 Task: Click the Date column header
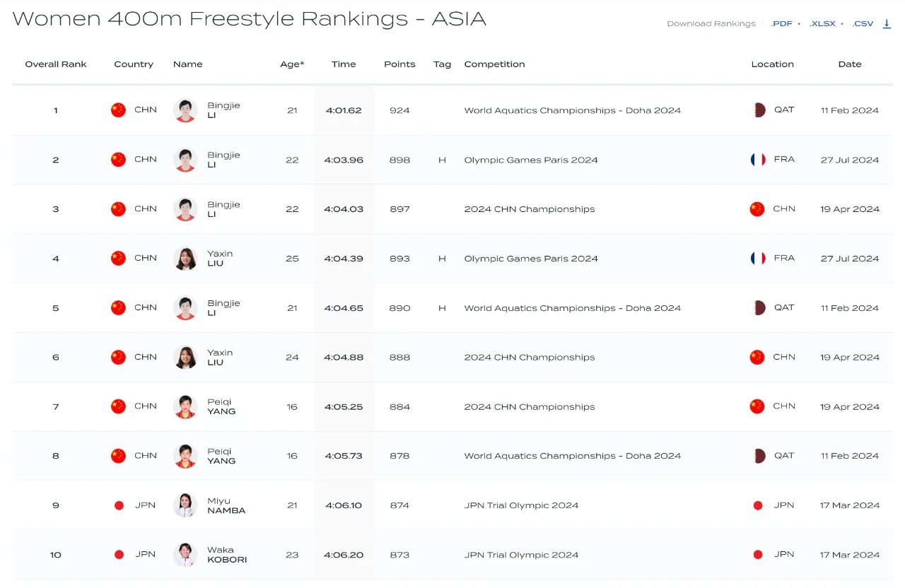tap(850, 64)
